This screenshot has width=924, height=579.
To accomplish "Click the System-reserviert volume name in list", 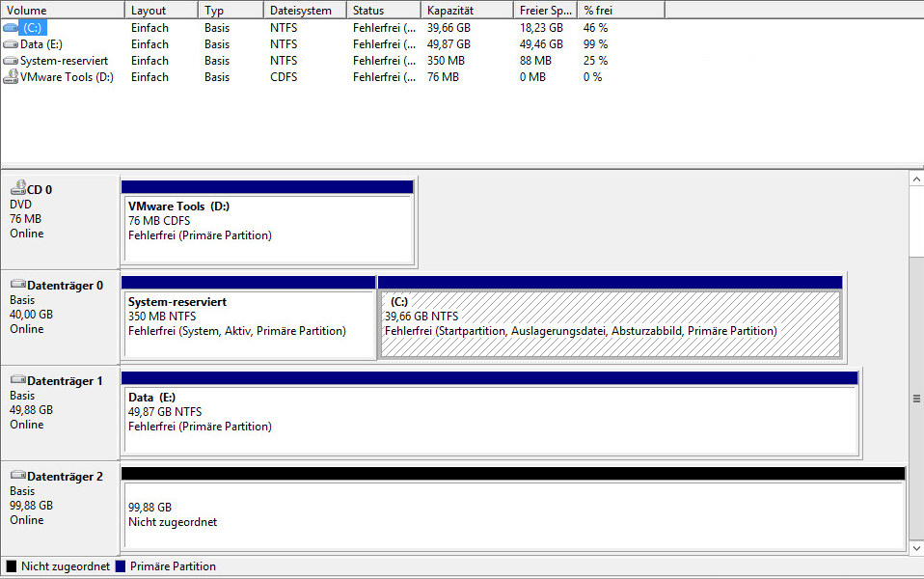I will pyautogui.click(x=65, y=61).
